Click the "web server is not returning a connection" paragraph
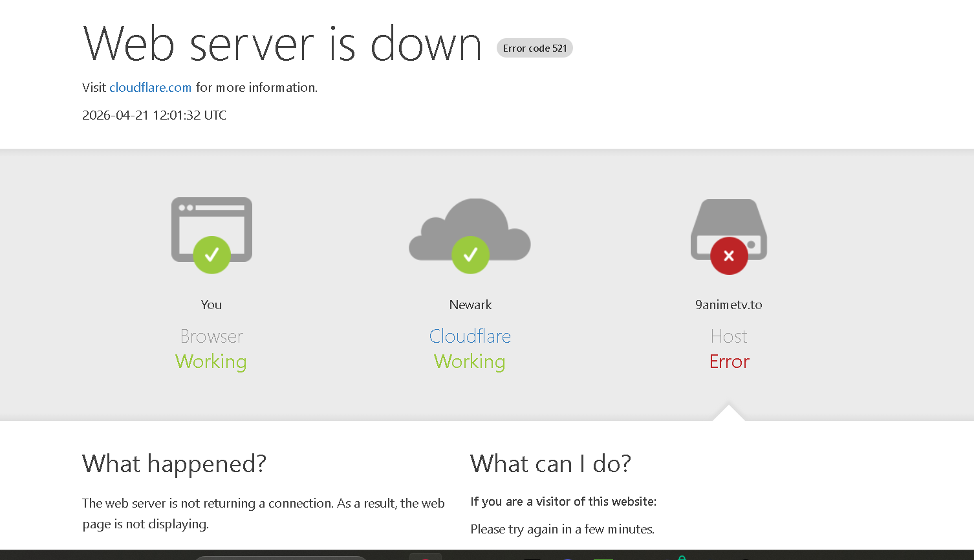 point(263,513)
